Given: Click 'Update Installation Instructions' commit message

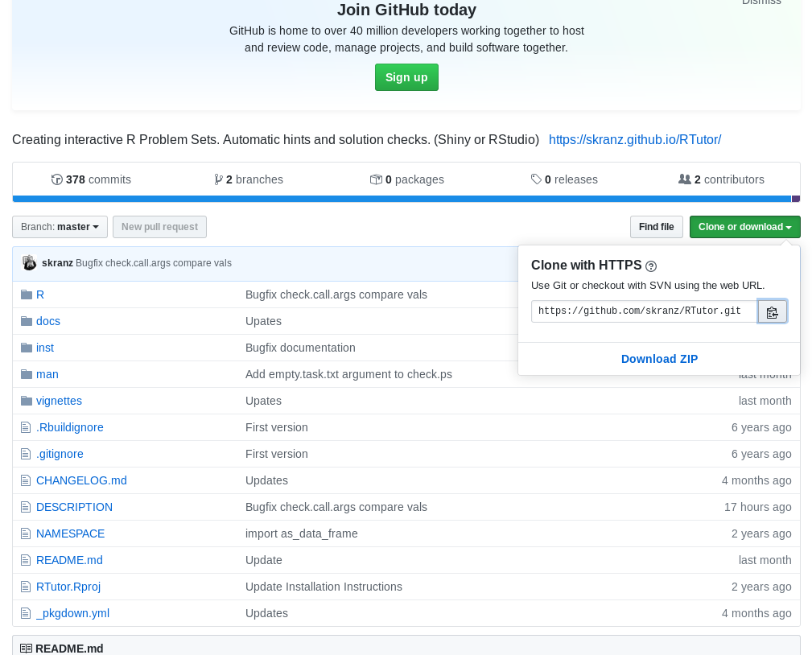Looking at the screenshot, I should pos(324,587).
